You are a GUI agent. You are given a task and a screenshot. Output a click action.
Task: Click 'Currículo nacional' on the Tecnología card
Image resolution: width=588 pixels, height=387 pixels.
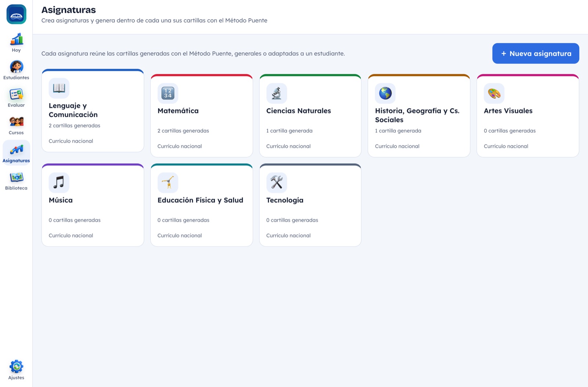(x=288, y=236)
